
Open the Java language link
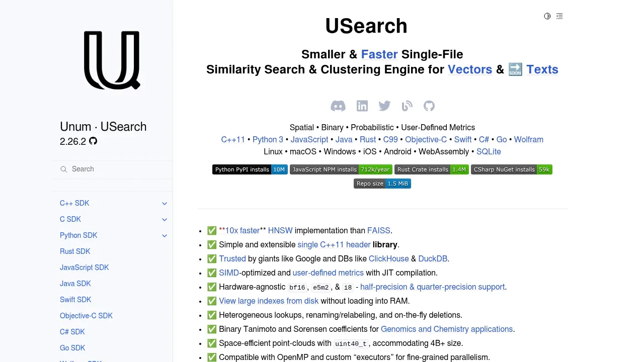(344, 140)
